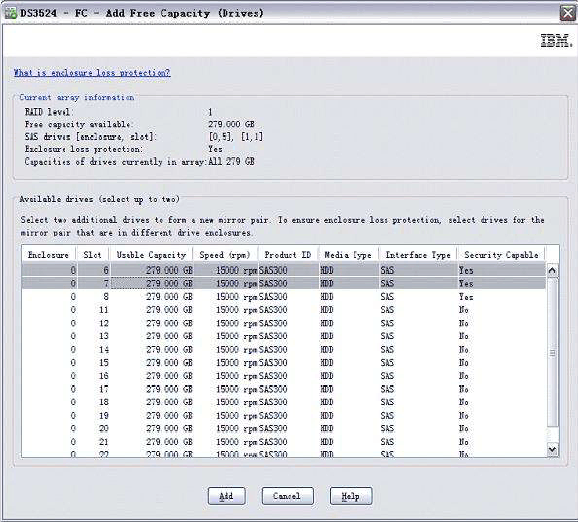Select the drive row with slot 15

click(x=283, y=363)
